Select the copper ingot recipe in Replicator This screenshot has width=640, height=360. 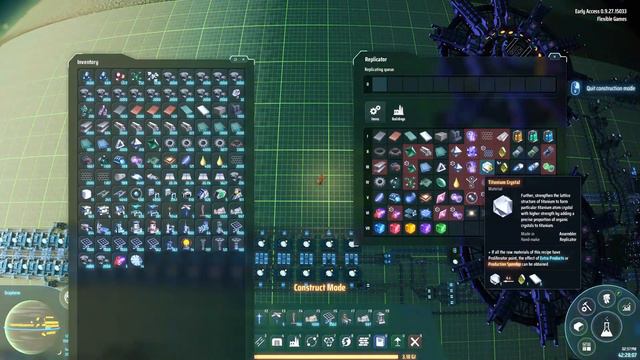pos(395,136)
